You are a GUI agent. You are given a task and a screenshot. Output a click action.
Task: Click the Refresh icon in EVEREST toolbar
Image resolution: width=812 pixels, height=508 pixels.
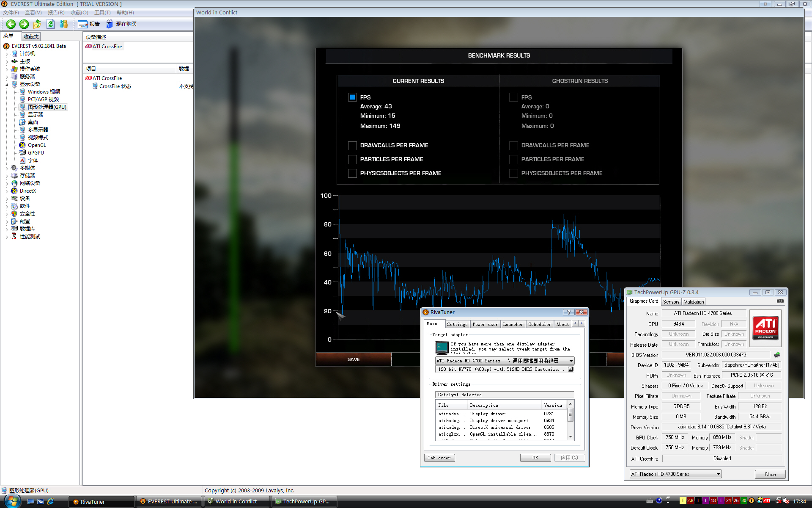coord(51,24)
